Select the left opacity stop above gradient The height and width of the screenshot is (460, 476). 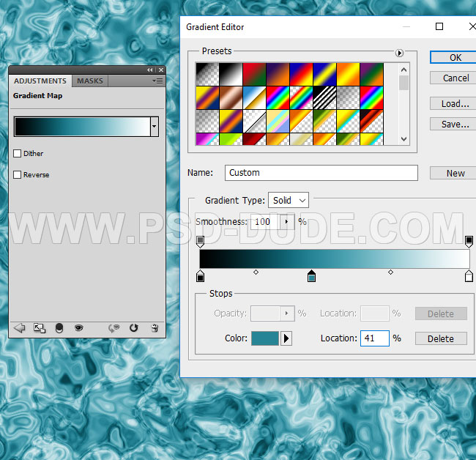[200, 242]
